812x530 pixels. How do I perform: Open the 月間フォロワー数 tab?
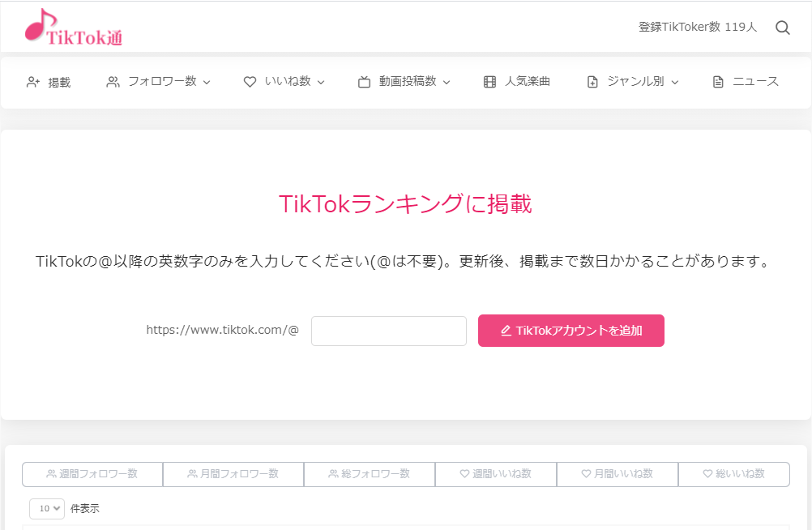(x=233, y=474)
